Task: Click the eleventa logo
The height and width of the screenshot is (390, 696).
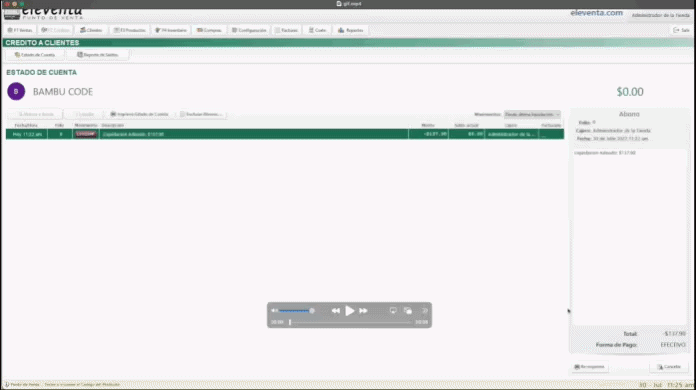Action: coord(43,13)
